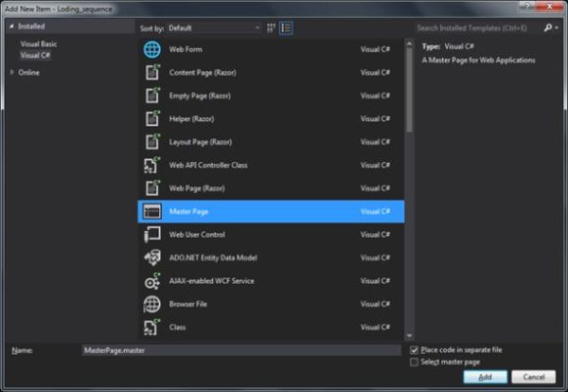Select Empty Page (Razor) template text
The width and height of the screenshot is (568, 392).
click(200, 96)
